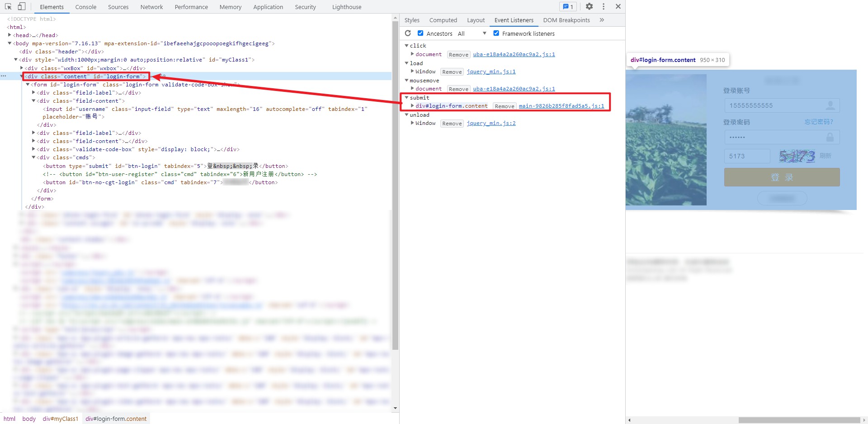The image size is (868, 424).
Task: Toggle the device toolbar icon
Action: click(x=21, y=7)
